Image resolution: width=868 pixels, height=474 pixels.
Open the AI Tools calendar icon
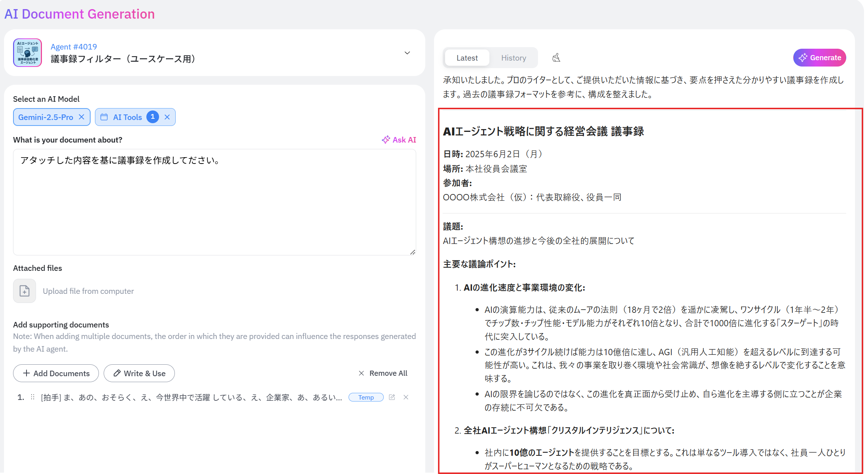tap(104, 117)
